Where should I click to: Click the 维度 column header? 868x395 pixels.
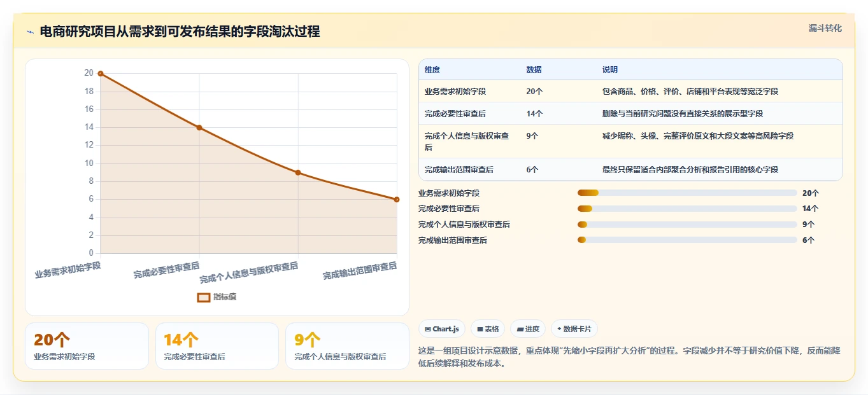(x=432, y=70)
